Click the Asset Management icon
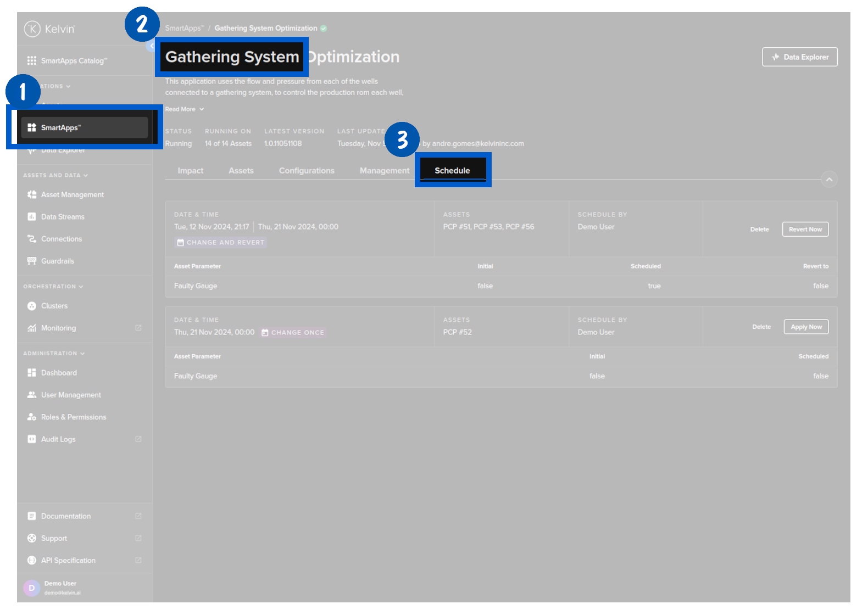The image size is (868, 615). click(x=32, y=194)
